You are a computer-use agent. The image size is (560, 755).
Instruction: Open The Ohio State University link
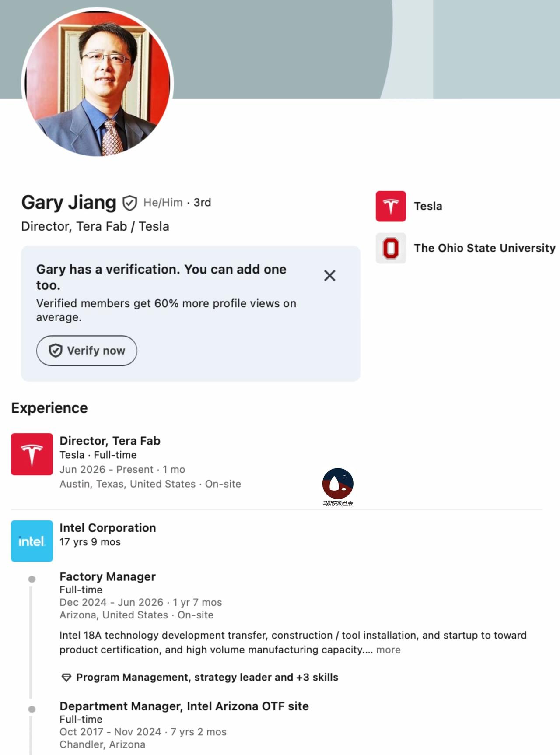click(485, 248)
